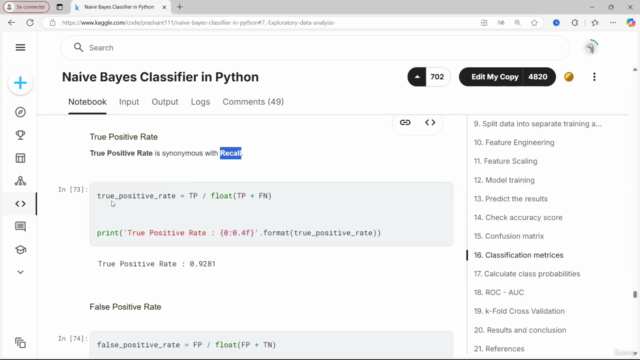Add page to favorites star icon

point(534,23)
